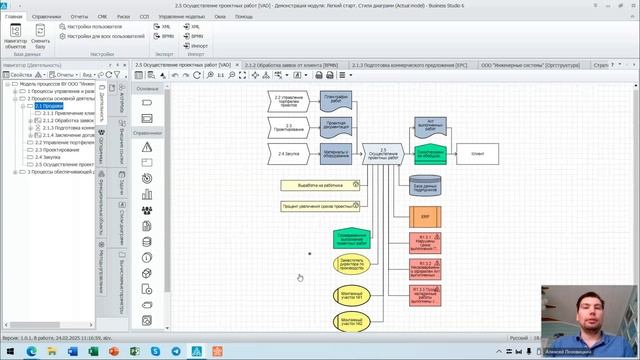Viewport: 640px width, 360px height.
Task: Click the Выработка на работника indicator box
Action: 320,185
